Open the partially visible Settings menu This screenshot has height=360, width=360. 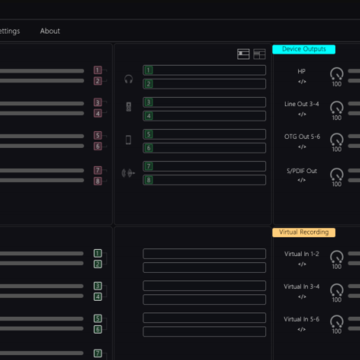click(x=9, y=31)
